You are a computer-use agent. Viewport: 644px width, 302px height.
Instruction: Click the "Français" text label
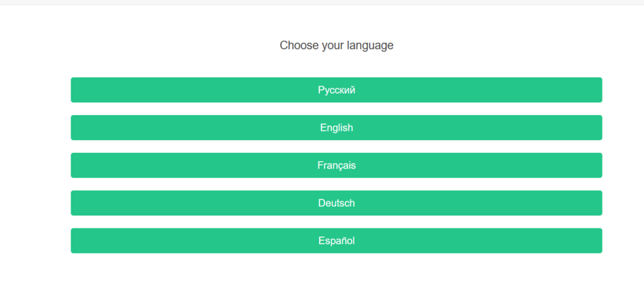tap(336, 165)
